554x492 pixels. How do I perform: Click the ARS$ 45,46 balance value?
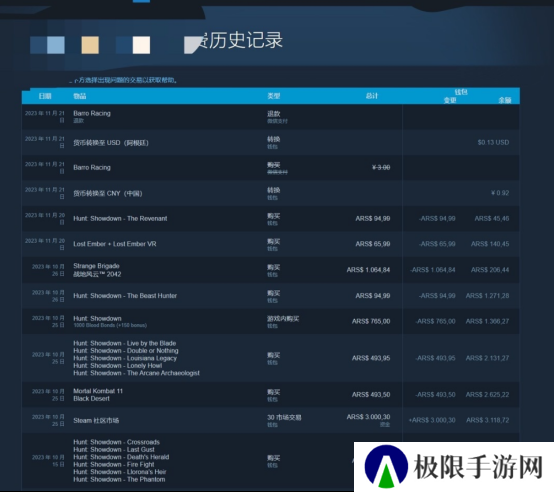pyautogui.click(x=492, y=219)
